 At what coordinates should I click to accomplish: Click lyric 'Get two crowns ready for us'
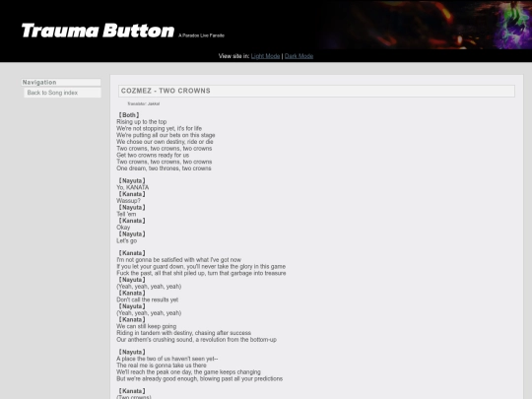click(153, 155)
